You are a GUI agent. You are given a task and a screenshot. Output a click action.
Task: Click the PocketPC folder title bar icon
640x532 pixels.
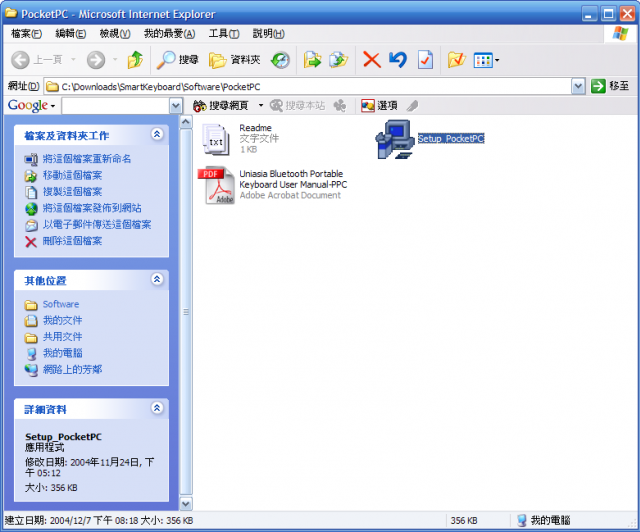[11, 13]
